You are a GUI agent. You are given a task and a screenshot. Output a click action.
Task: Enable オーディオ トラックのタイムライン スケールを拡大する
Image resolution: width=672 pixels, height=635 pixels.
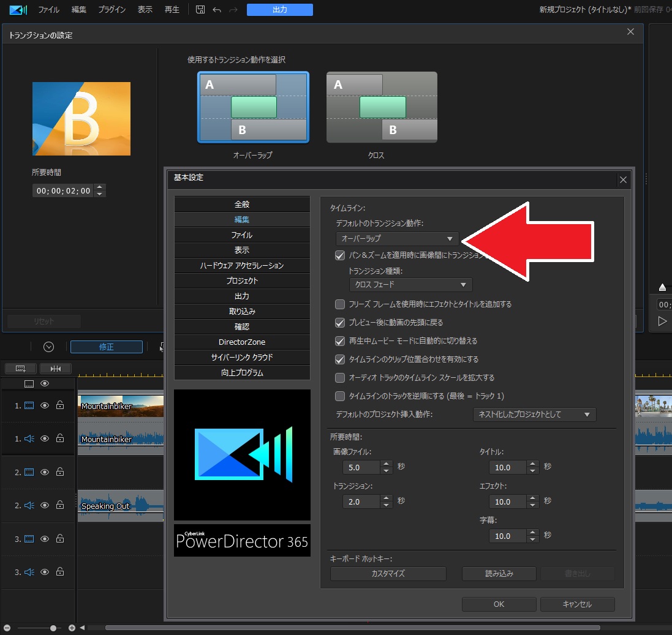tap(340, 377)
